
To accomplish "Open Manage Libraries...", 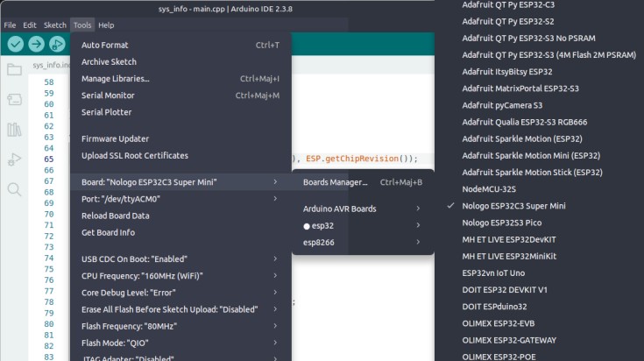I will [180, 79].
